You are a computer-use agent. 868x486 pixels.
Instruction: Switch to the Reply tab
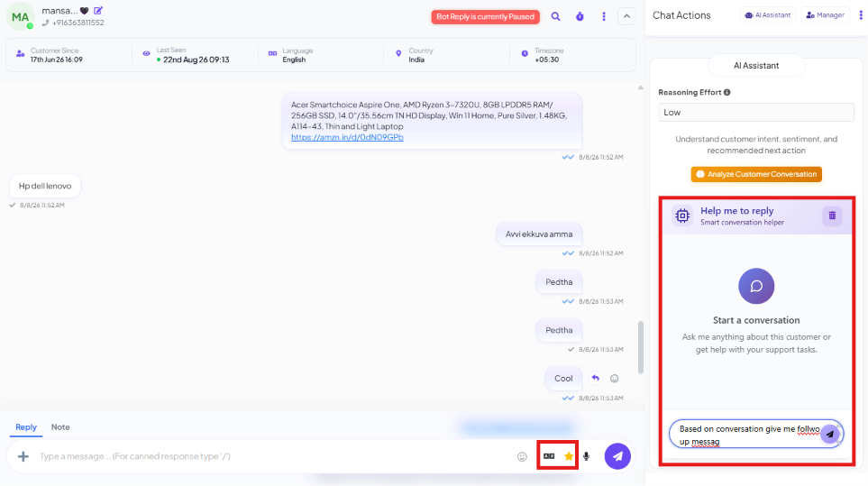tap(26, 427)
